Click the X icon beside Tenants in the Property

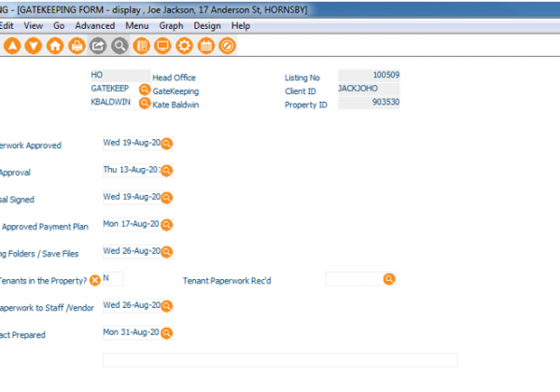(95, 280)
